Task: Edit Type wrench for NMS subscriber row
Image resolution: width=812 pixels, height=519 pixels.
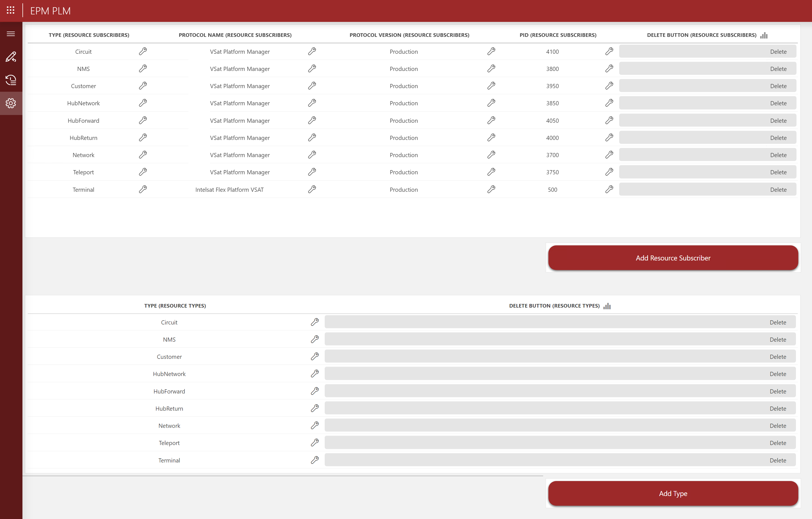Action: point(143,68)
